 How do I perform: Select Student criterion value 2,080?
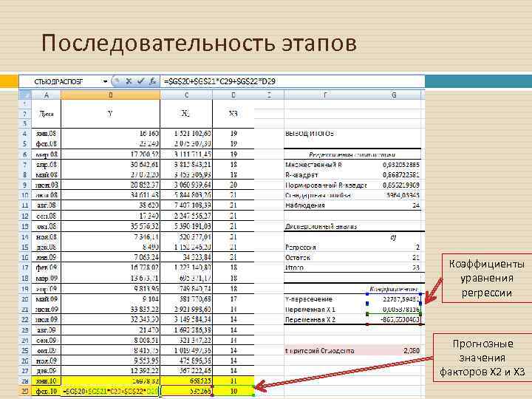click(x=394, y=350)
